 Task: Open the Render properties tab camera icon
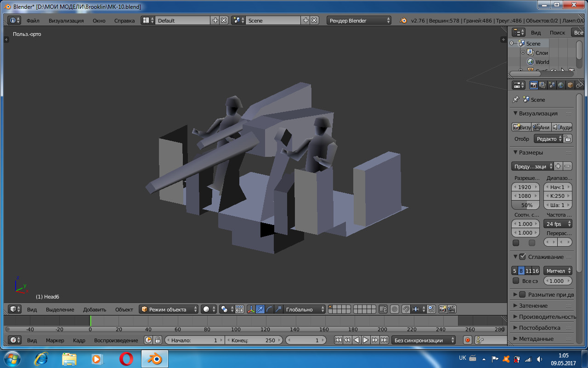click(534, 85)
